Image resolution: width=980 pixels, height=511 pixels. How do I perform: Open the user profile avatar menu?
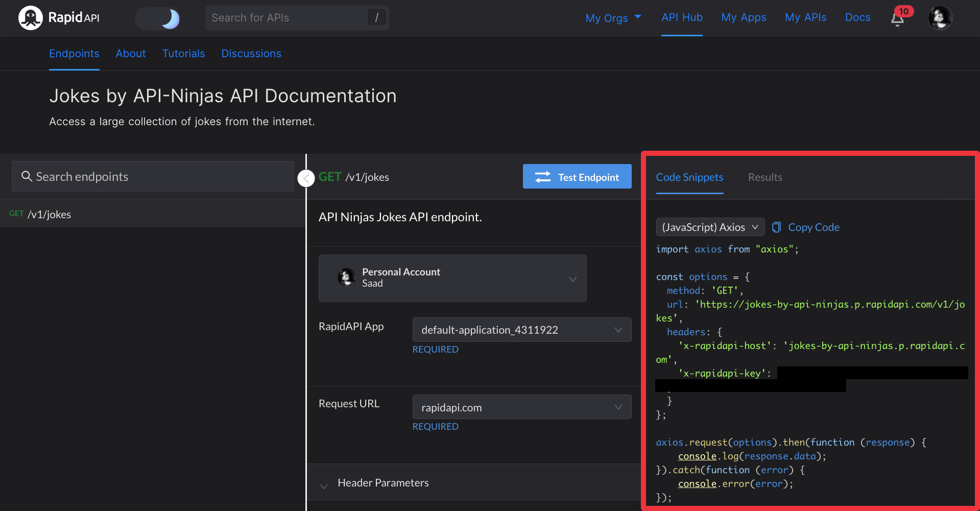pyautogui.click(x=940, y=18)
